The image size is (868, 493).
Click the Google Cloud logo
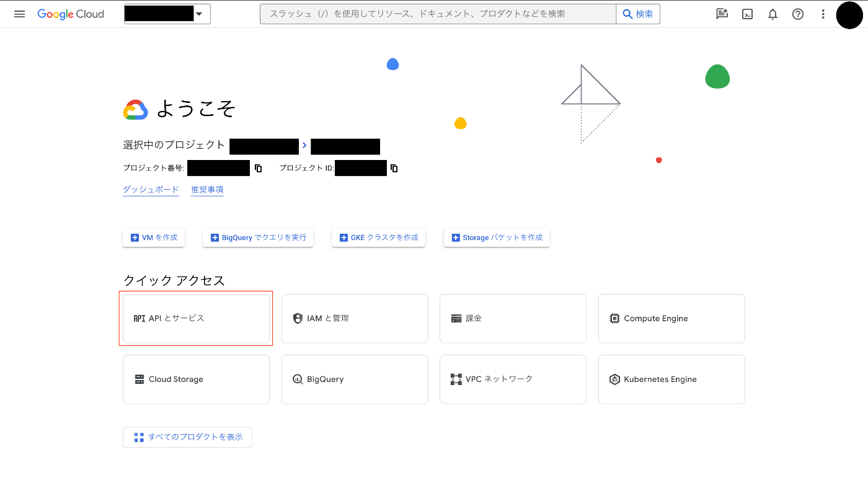71,14
